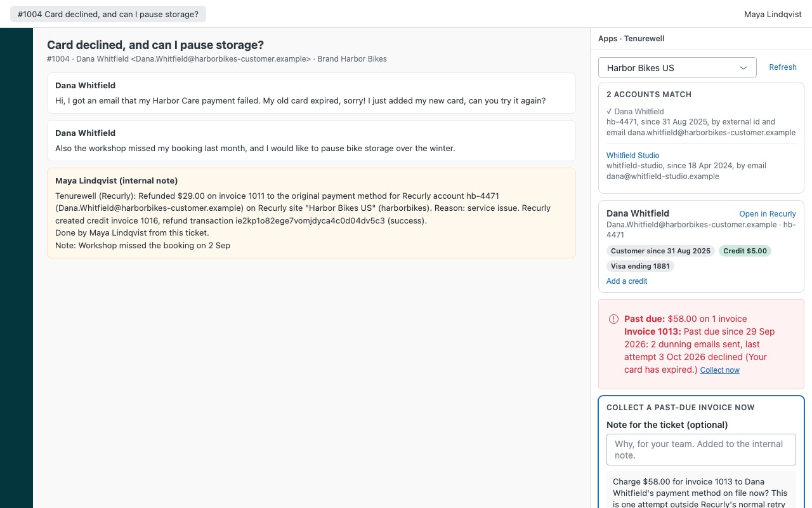This screenshot has width=812, height=508.
Task: Click the note line Workshop missed the booking
Action: tap(143, 245)
